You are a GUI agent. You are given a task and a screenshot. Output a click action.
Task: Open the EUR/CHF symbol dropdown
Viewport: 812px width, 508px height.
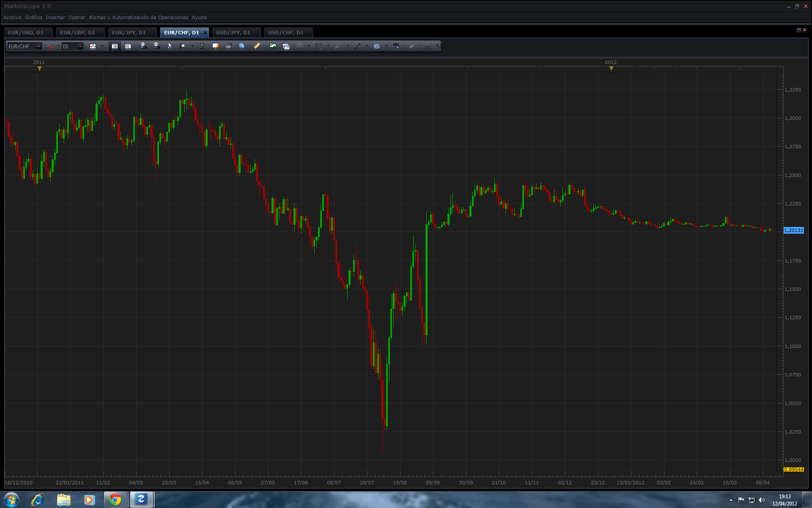[38, 46]
